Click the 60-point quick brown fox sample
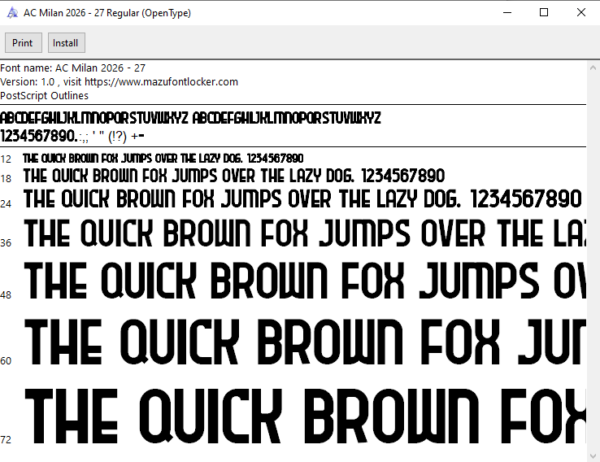 click(305, 342)
